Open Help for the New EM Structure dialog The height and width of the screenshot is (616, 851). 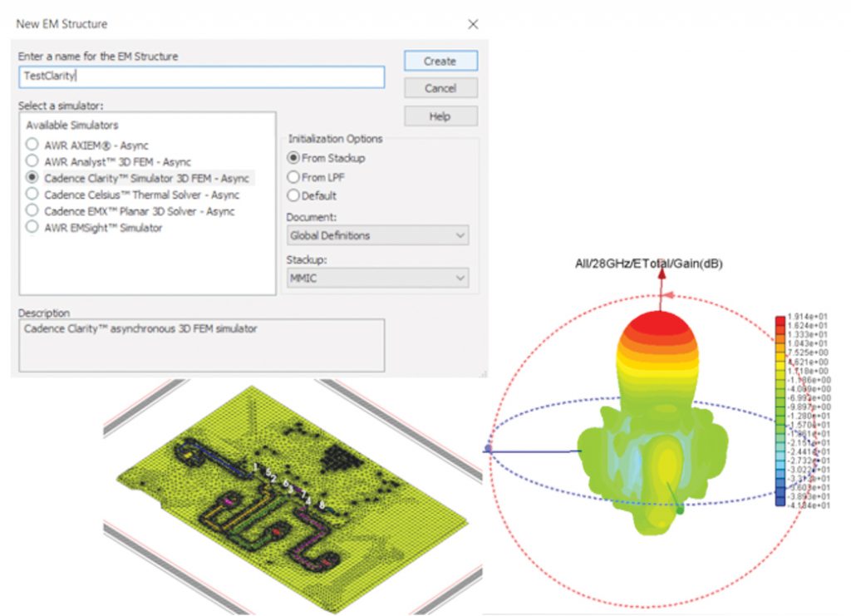pyautogui.click(x=440, y=116)
